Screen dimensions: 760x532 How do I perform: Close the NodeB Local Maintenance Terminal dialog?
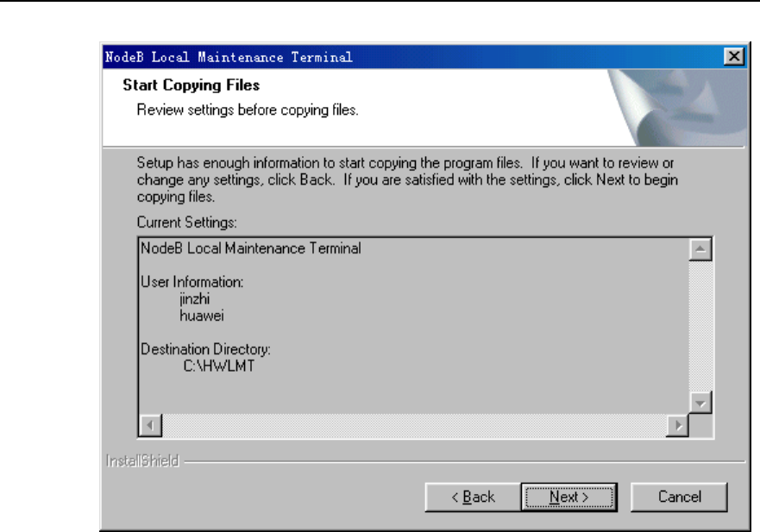click(734, 57)
